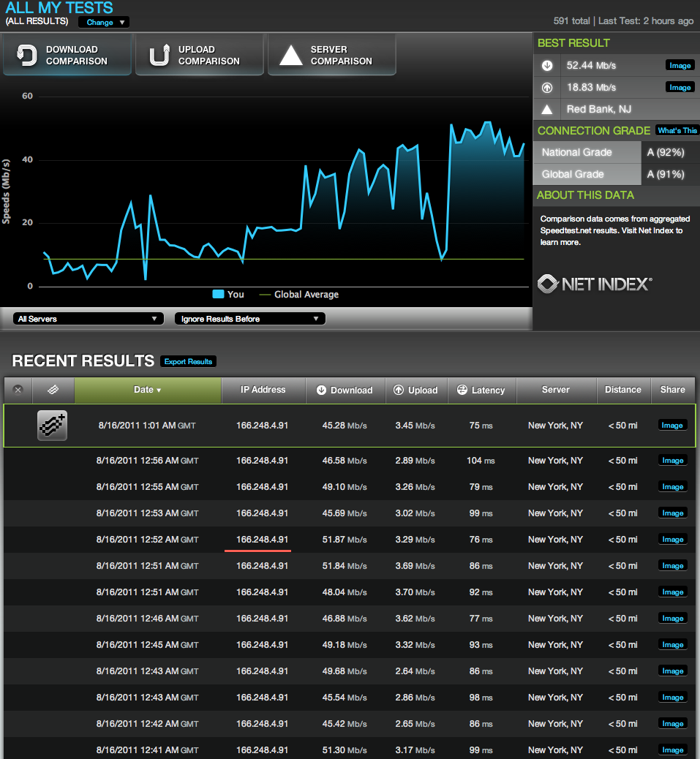Open share Image for the 51.84 Mb/s result
Screen dimensions: 700x759
(x=672, y=566)
